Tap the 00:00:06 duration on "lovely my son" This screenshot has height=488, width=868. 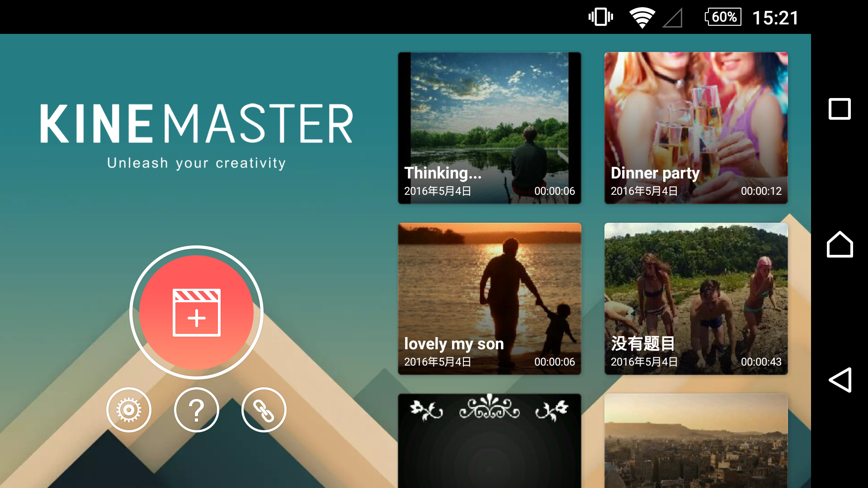click(555, 362)
